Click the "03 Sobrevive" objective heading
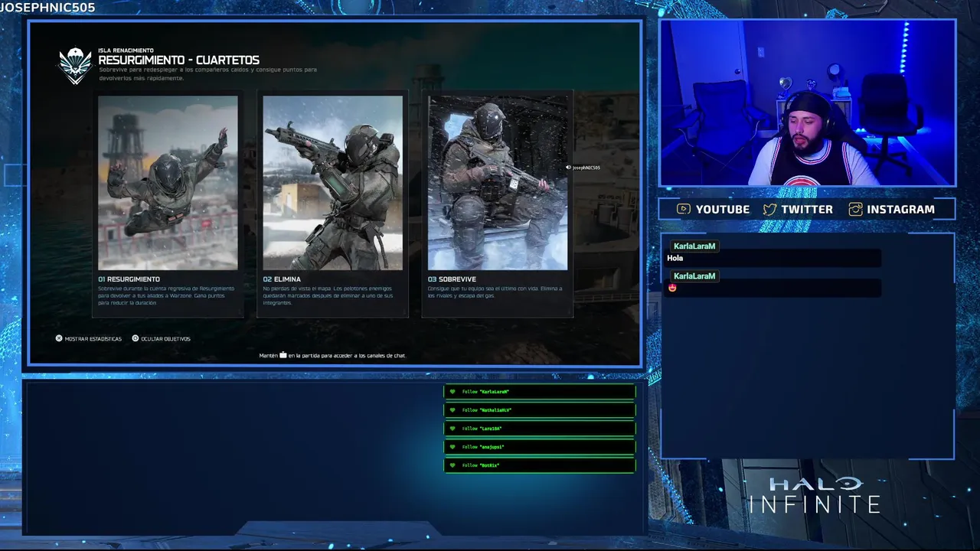Viewport: 980px width, 551px height. pos(452,279)
